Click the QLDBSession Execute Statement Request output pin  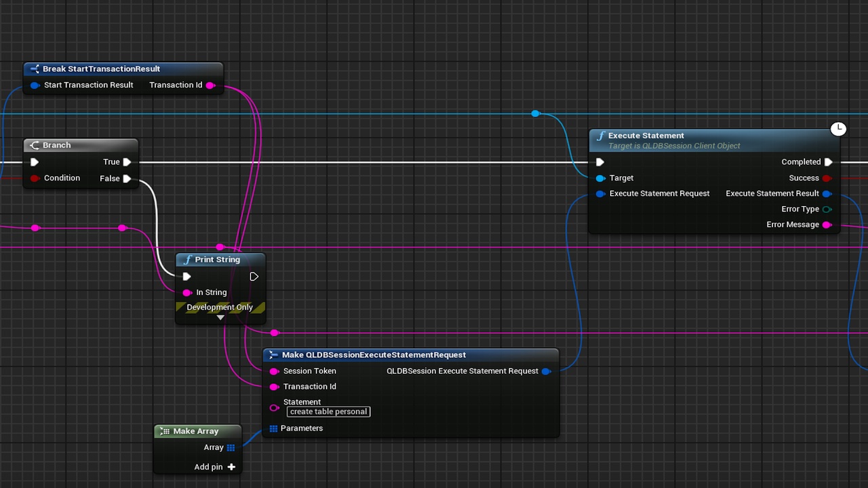pos(546,371)
